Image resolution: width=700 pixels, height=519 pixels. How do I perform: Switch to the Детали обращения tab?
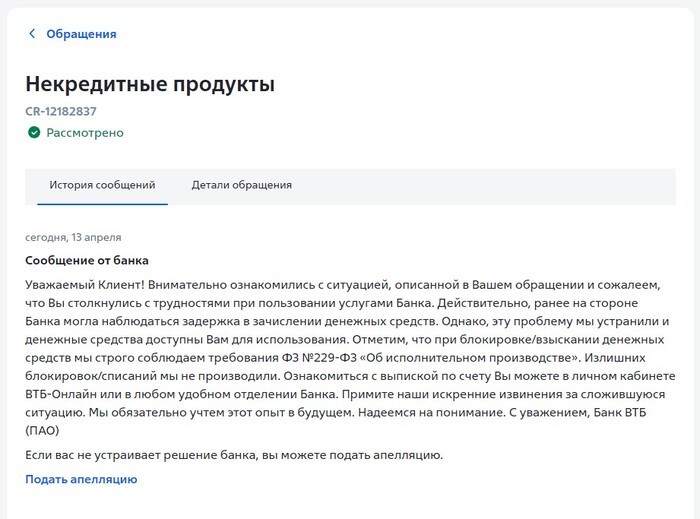(x=241, y=185)
